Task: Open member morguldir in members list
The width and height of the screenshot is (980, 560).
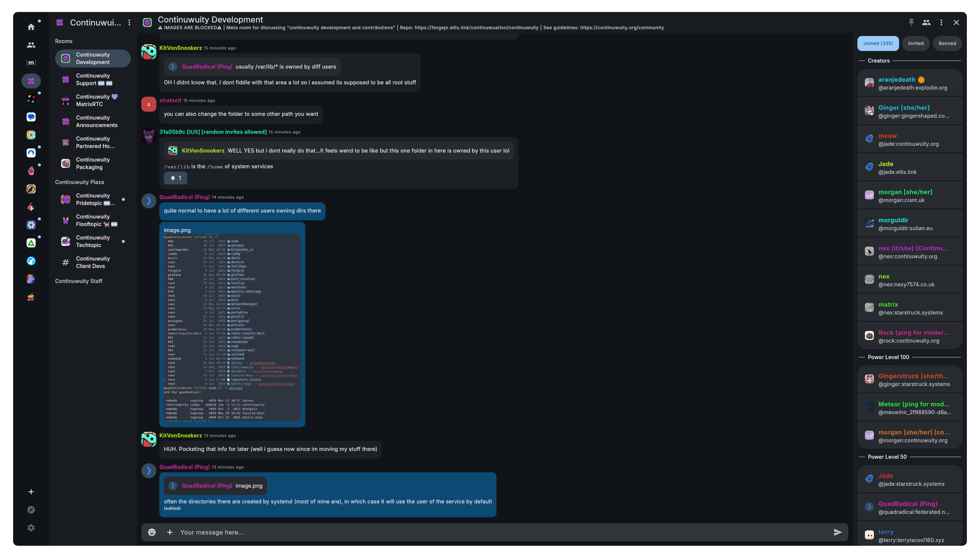Action: tap(910, 224)
